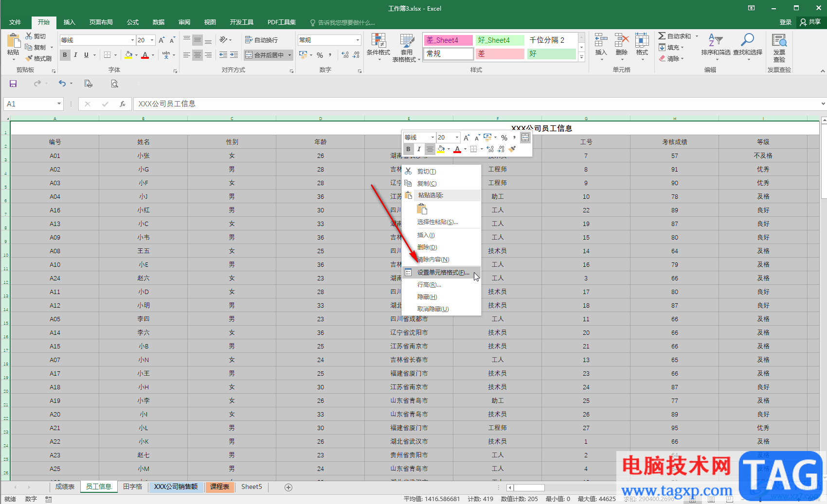Switch to the 课程表 sheet tab
The height and width of the screenshot is (504, 827).
pyautogui.click(x=220, y=487)
